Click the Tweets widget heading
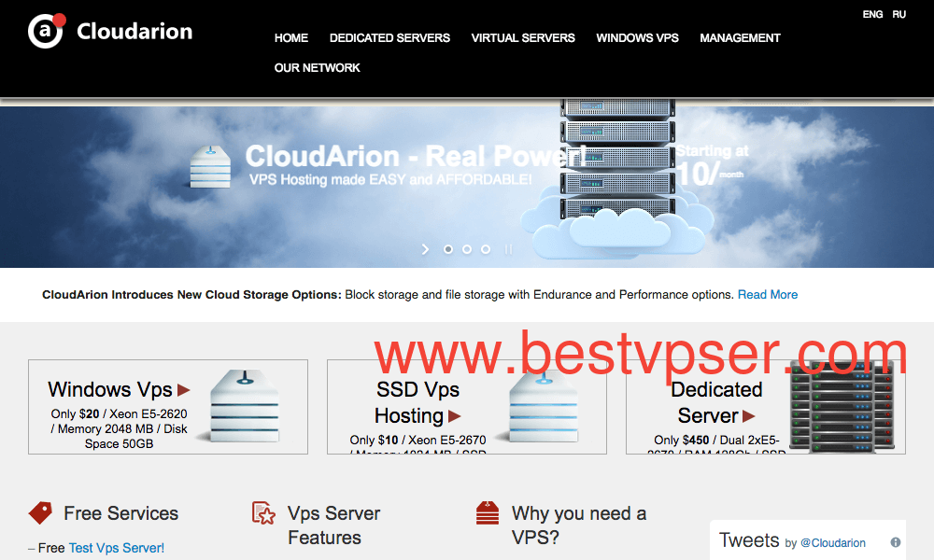This screenshot has width=934, height=560. (x=749, y=540)
